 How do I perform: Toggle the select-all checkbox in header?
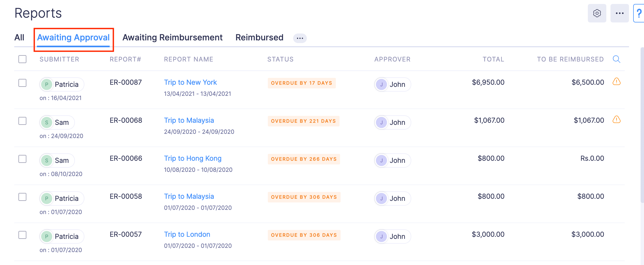click(22, 59)
